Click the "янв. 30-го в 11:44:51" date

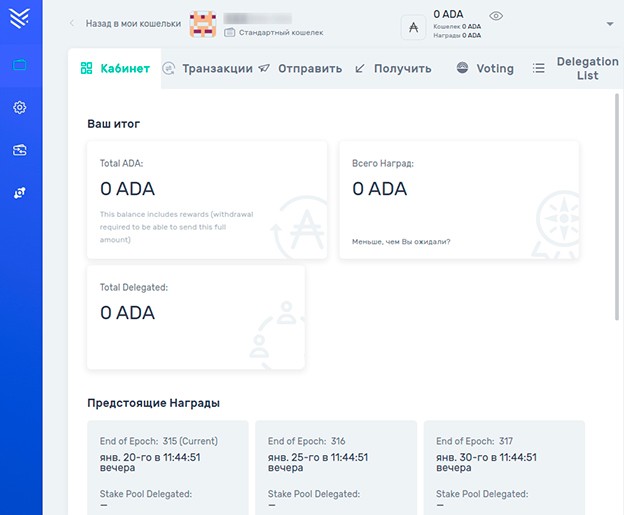[486, 457]
